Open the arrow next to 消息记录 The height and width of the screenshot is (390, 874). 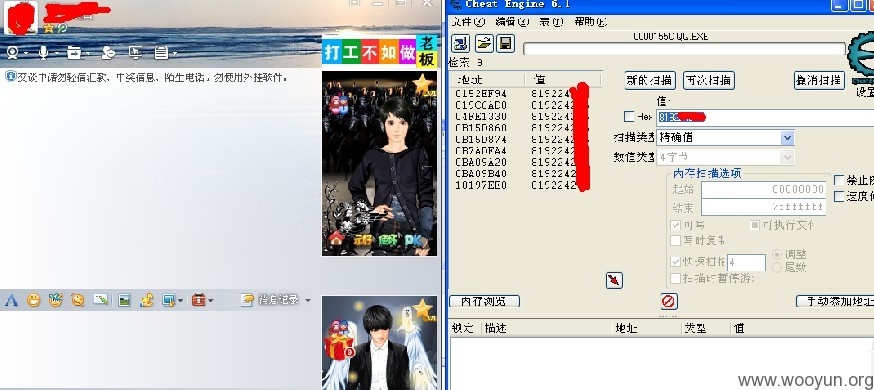(x=307, y=301)
